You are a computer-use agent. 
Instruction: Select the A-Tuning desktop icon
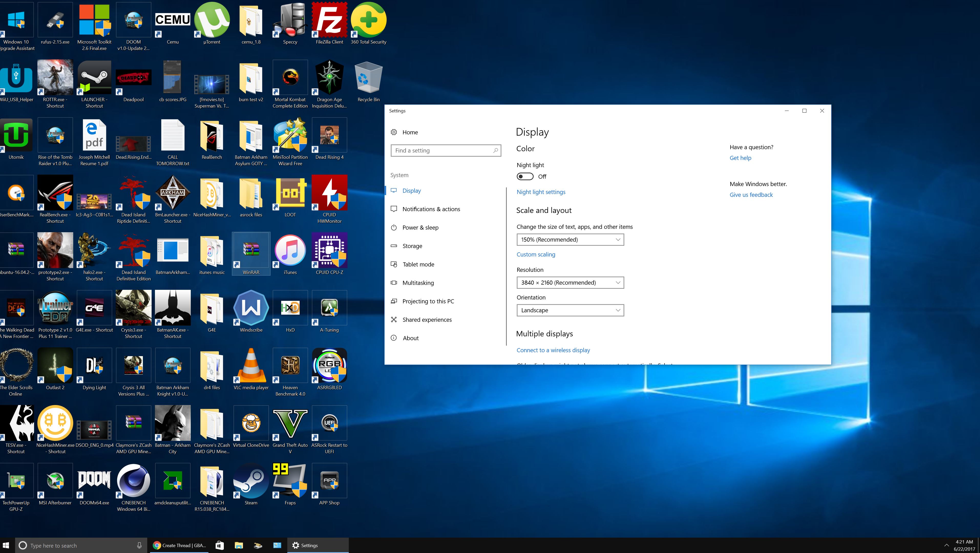[x=330, y=312]
